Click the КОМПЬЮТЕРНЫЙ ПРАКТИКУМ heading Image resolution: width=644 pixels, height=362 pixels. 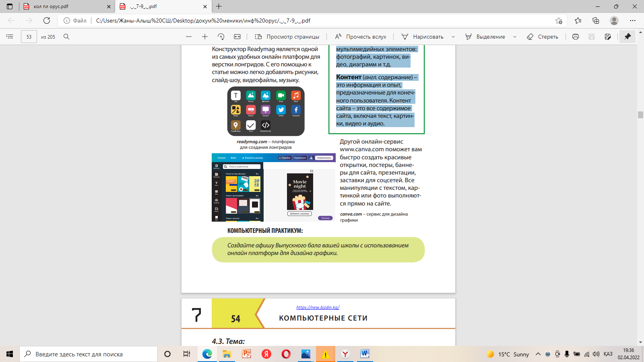tap(265, 231)
